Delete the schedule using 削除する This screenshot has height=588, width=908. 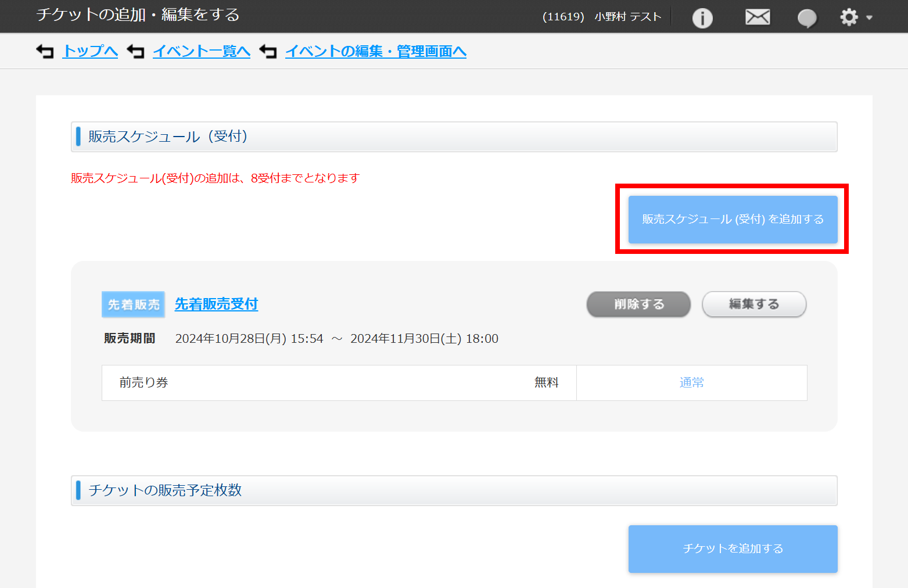click(x=638, y=304)
